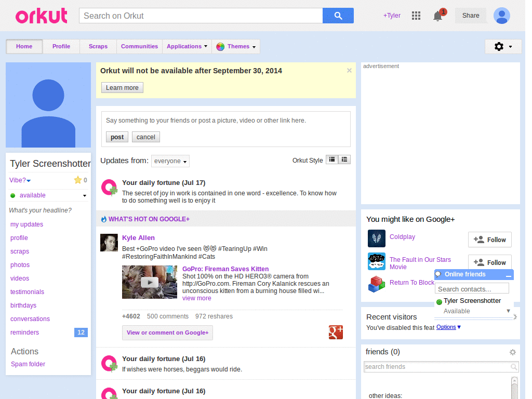The height and width of the screenshot is (399, 532).
Task: Click View or comment on Google+
Action: click(x=168, y=333)
